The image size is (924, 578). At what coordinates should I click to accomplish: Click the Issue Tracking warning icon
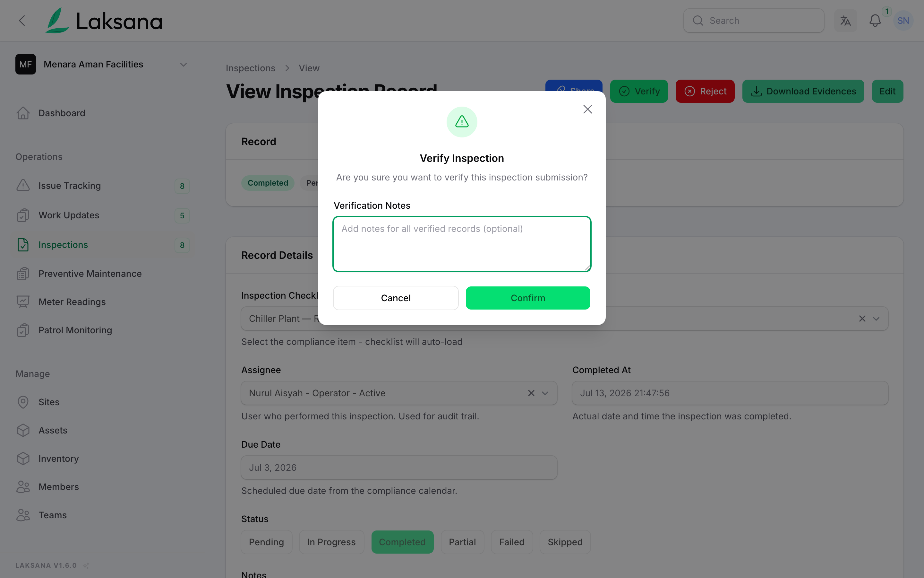(23, 185)
